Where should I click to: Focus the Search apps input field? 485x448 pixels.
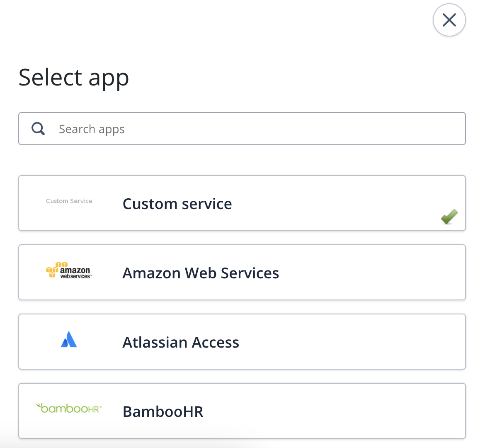click(x=242, y=129)
